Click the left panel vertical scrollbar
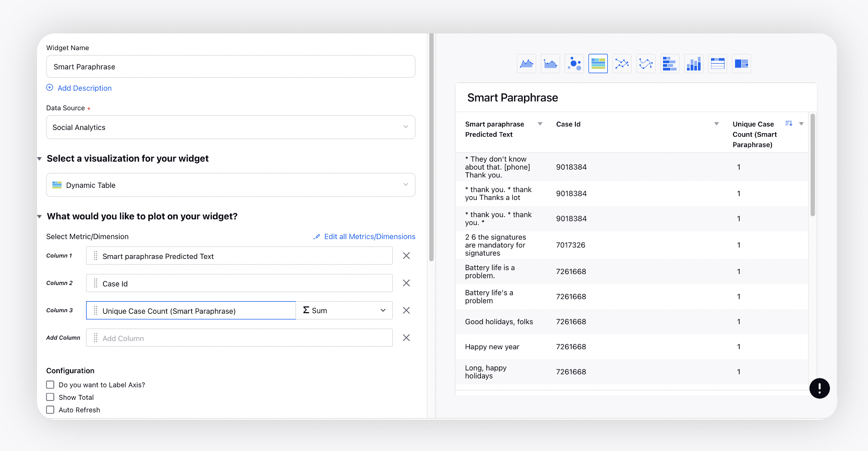The height and width of the screenshot is (451, 868). [x=431, y=148]
